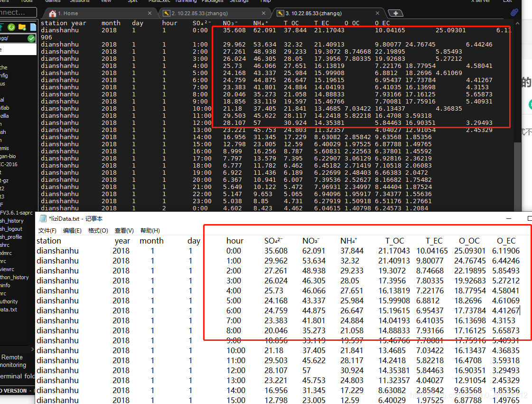Select sh_history file in SFTP list
This screenshot has width=532, height=404.
(12, 221)
